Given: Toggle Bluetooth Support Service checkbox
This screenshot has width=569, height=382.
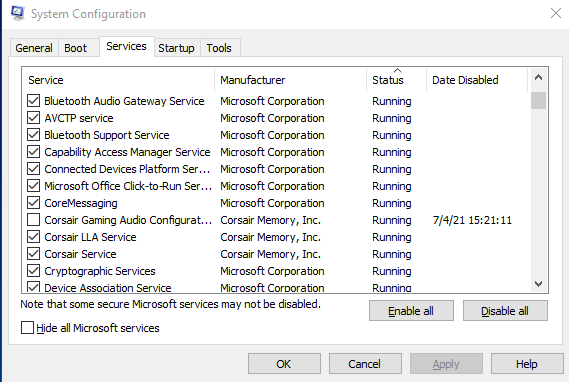Looking at the screenshot, I should click(33, 135).
